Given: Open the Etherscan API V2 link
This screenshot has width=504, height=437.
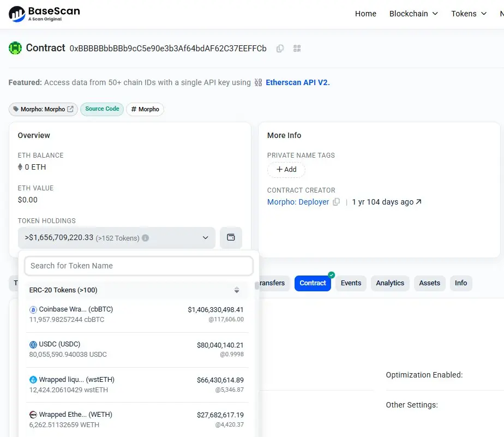Looking at the screenshot, I should [x=298, y=82].
